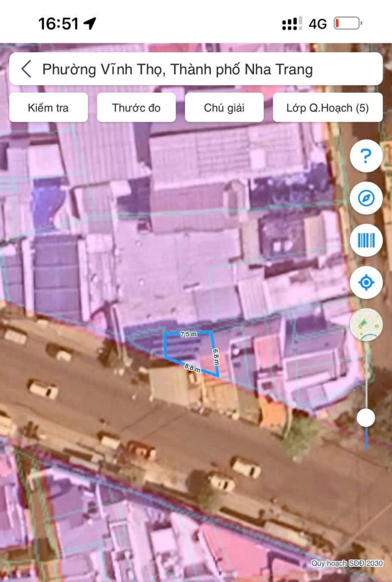Tap the back chevron arrow
The width and height of the screenshot is (392, 582).
[x=26, y=69]
